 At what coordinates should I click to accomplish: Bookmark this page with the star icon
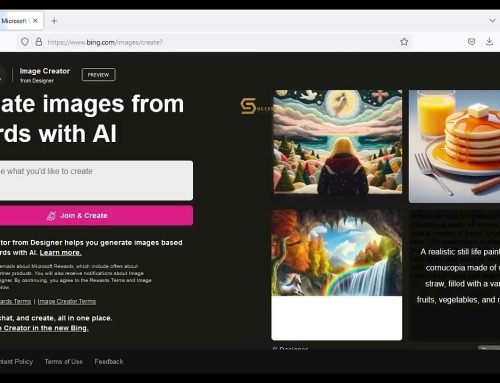point(404,42)
